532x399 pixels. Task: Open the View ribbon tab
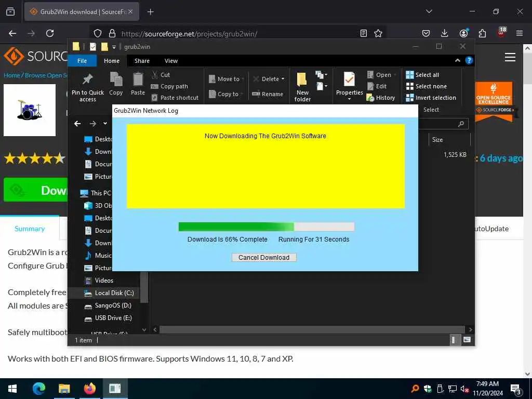pyautogui.click(x=171, y=61)
